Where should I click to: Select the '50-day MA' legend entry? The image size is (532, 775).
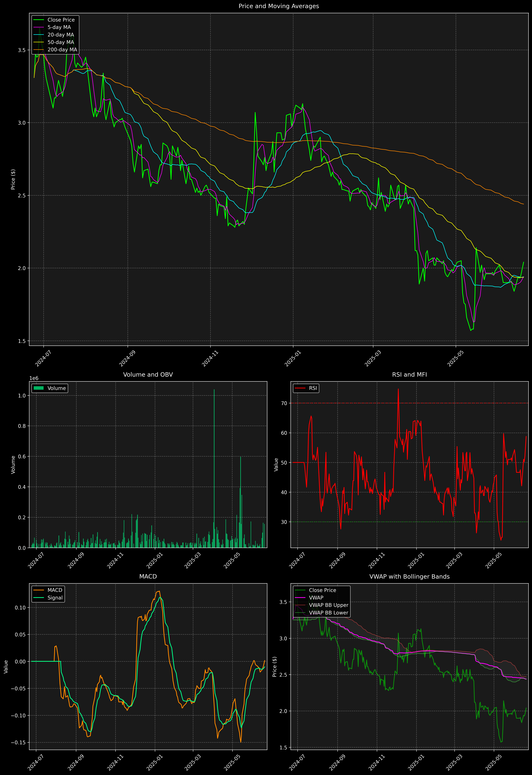61,42
